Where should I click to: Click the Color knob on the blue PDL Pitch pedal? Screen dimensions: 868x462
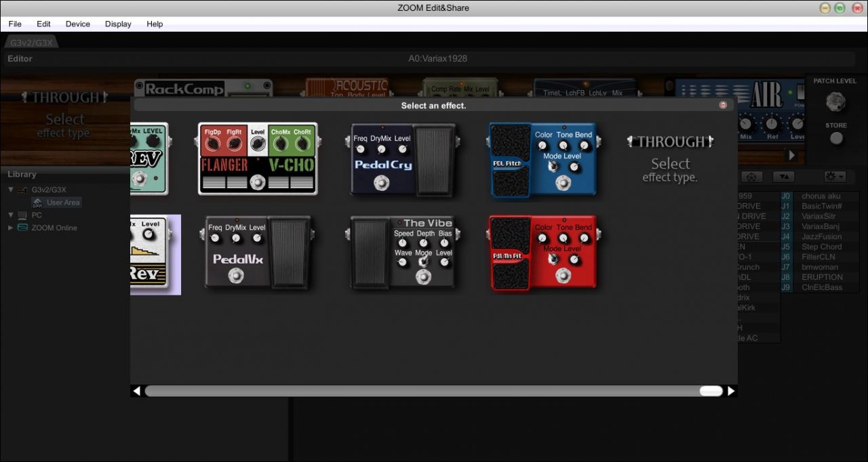pos(542,145)
